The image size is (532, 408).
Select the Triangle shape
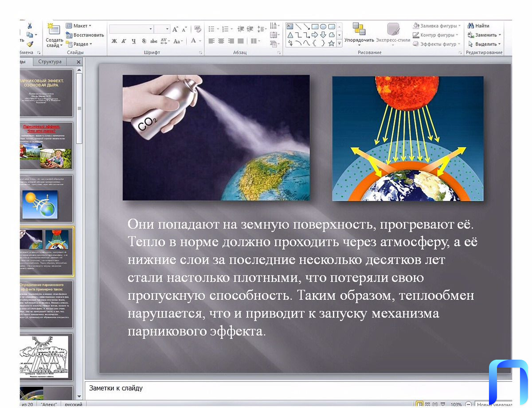[x=290, y=35]
